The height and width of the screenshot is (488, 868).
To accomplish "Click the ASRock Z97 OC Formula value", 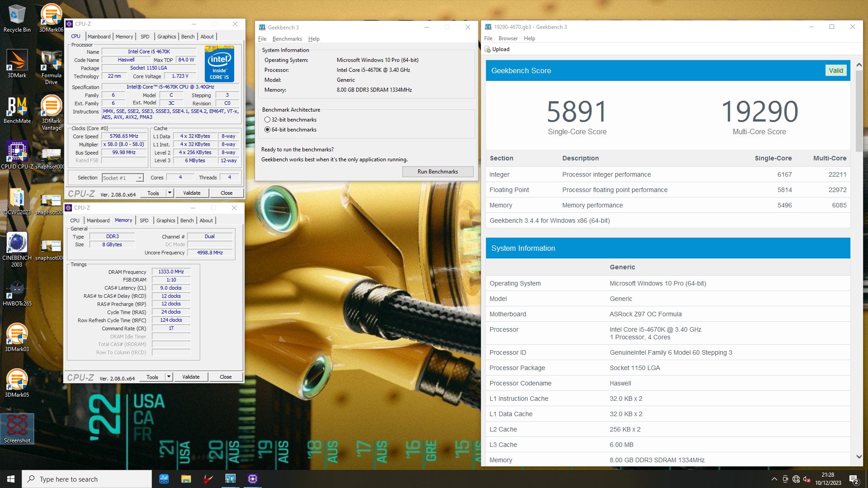I will coord(646,314).
